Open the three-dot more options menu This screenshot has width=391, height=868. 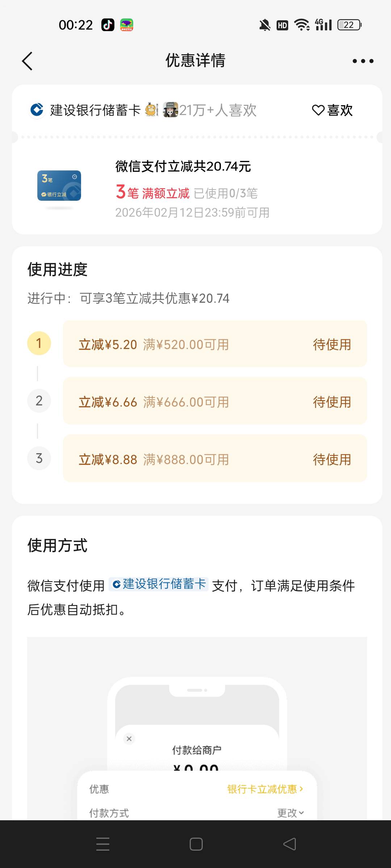pos(363,61)
